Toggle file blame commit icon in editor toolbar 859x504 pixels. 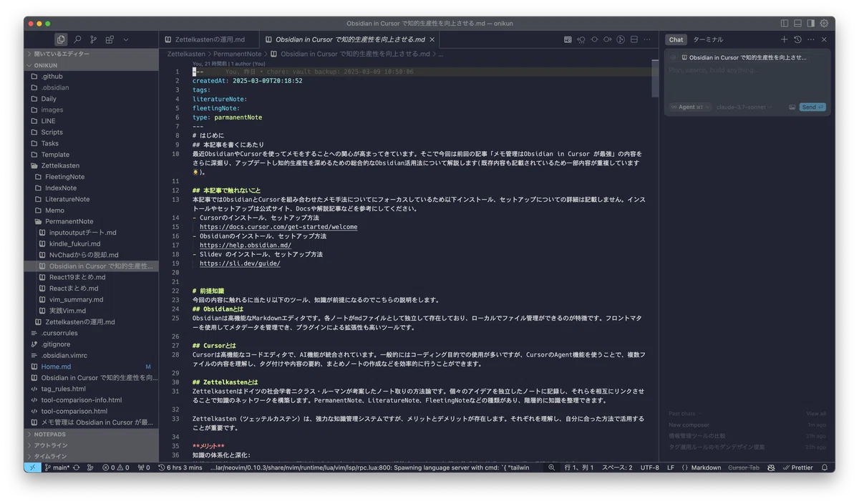(594, 39)
